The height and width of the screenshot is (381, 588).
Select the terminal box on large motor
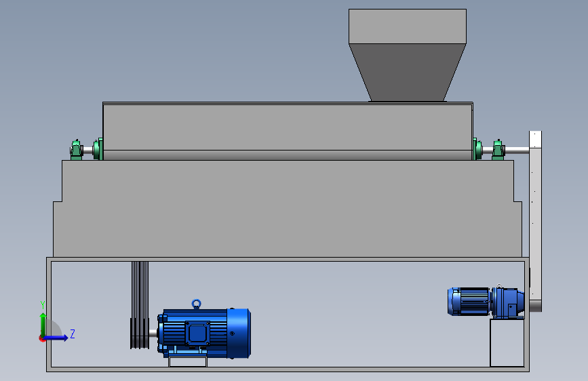[x=197, y=333]
